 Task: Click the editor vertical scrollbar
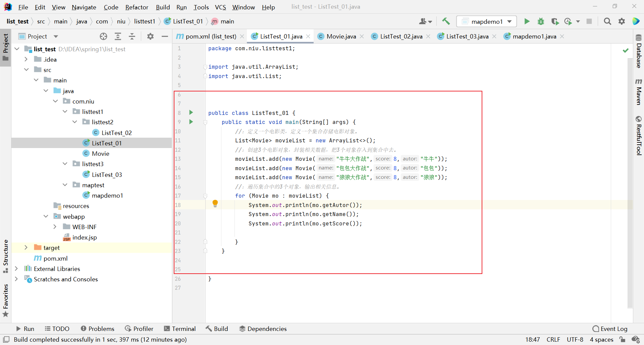pos(630,183)
